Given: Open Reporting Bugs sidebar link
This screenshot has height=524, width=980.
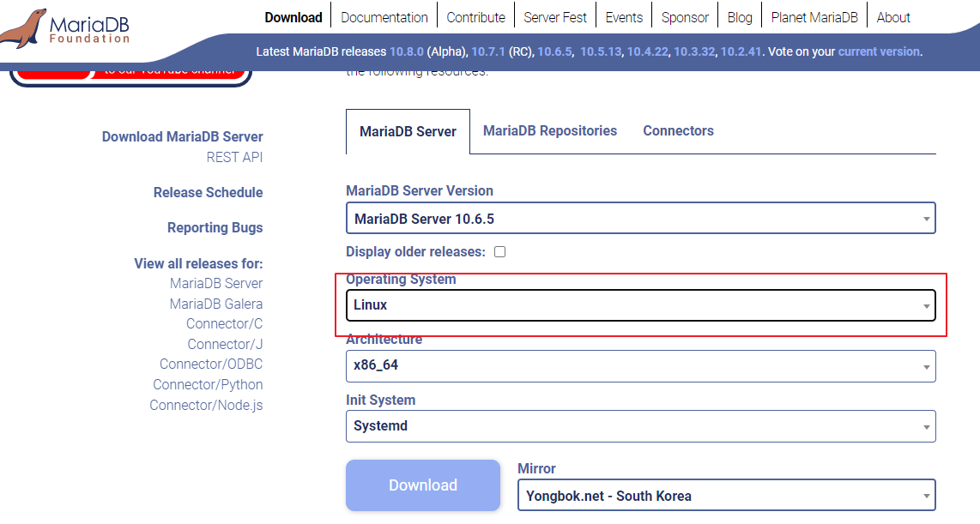Looking at the screenshot, I should click(x=215, y=228).
